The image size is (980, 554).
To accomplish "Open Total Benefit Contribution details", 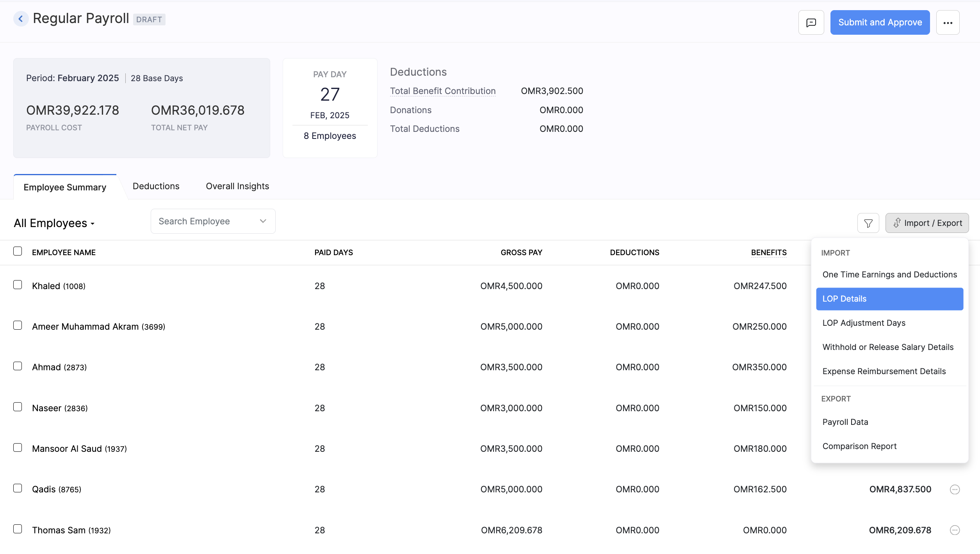I will [442, 91].
